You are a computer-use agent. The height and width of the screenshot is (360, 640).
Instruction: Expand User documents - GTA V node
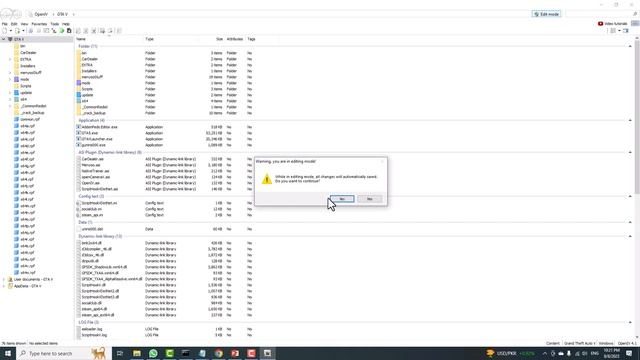[x=4, y=280]
